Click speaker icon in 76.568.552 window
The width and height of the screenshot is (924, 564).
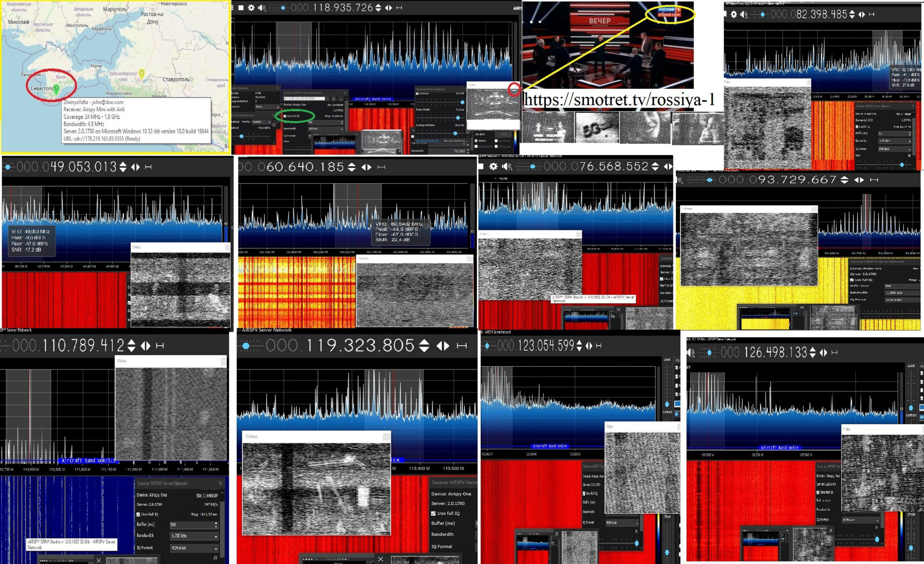[x=507, y=166]
